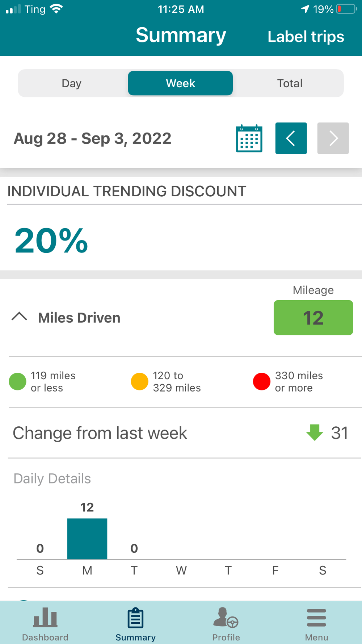
Task: Tap the Miles Driven heading
Action: pyautogui.click(x=79, y=318)
